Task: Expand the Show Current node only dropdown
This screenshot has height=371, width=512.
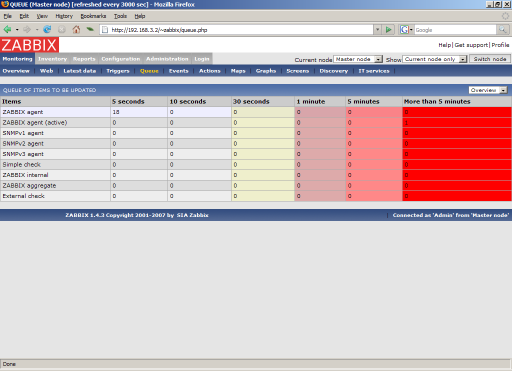Action: click(x=435, y=59)
